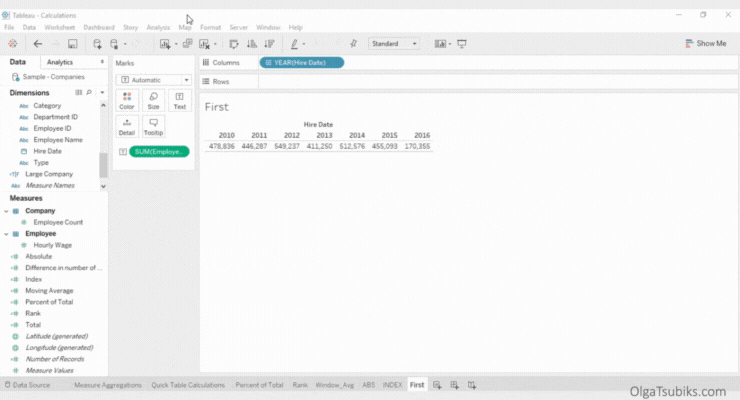Open the Analysis menu

tap(158, 27)
